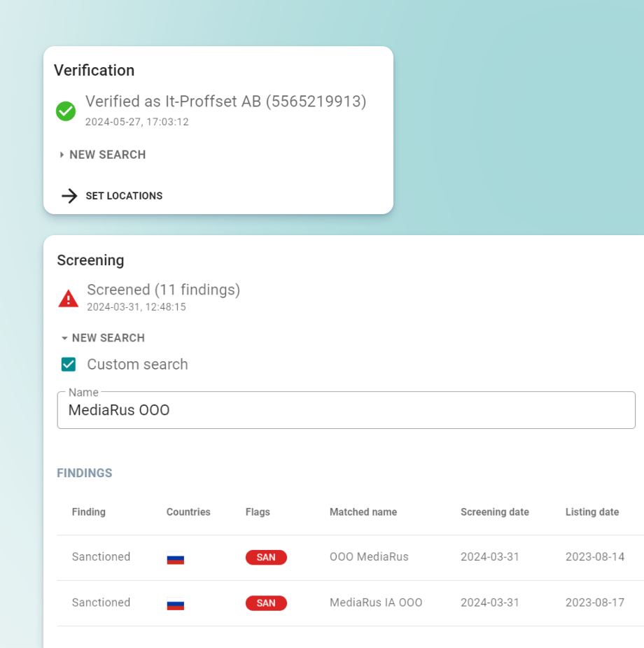
Task: Select matched name OOO MediaRus
Action: click(x=369, y=557)
